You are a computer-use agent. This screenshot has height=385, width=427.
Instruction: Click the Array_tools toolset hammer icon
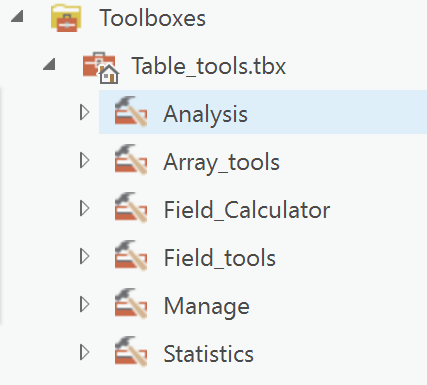pyautogui.click(x=131, y=159)
